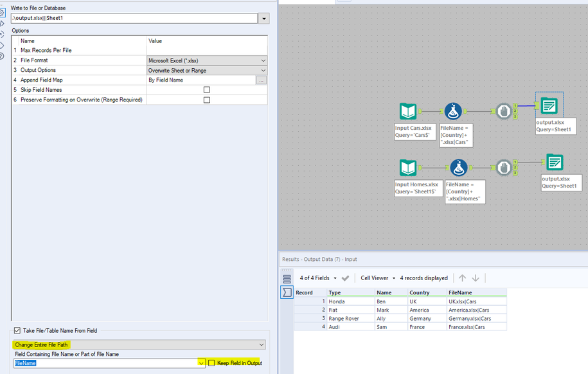The width and height of the screenshot is (588, 374).
Task: Select the Germany.xlsx|Cars cell
Action: point(477,319)
